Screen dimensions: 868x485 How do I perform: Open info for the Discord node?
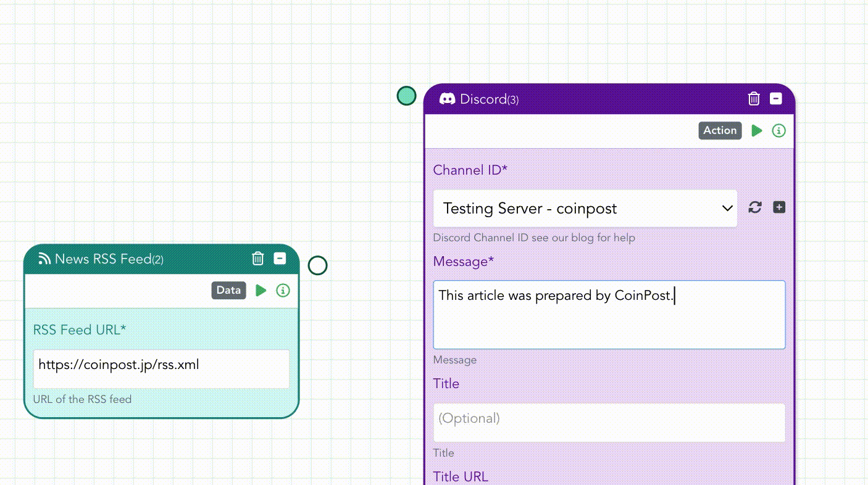pos(779,131)
